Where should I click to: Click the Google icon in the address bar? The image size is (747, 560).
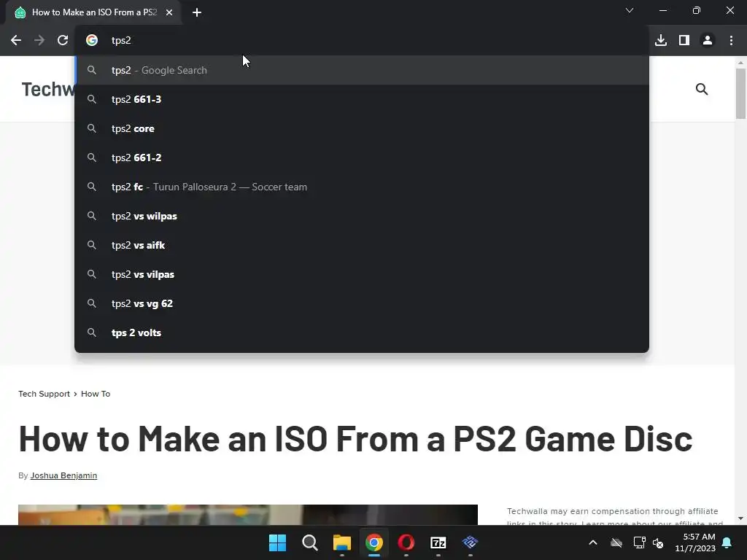click(92, 41)
